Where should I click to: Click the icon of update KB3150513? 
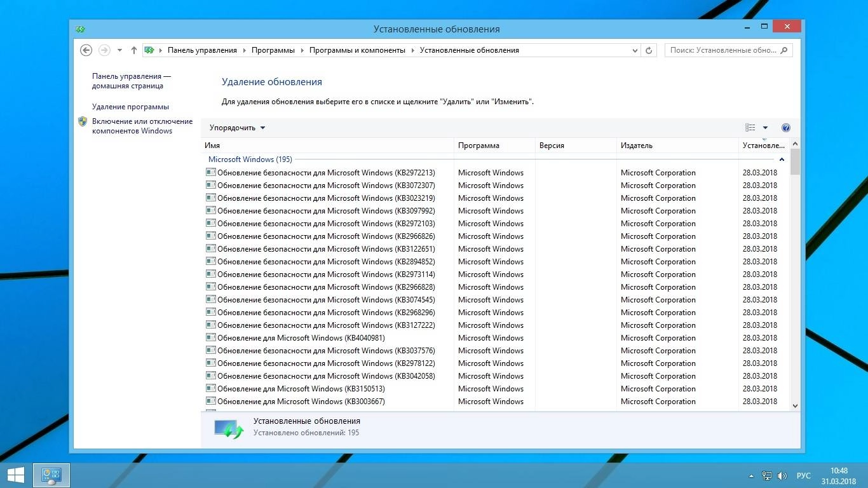point(211,388)
